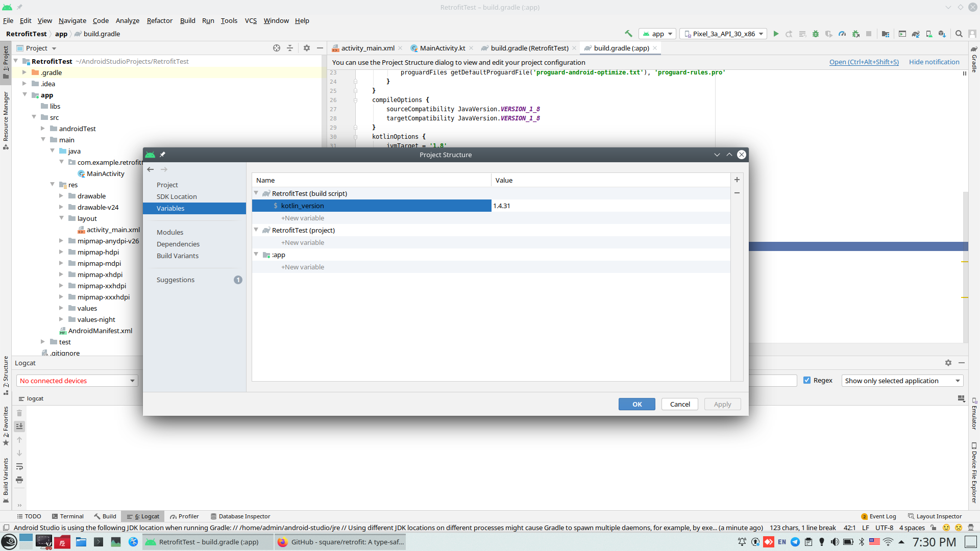Start debugging with the bug icon
The height and width of the screenshot is (551, 980).
(816, 34)
